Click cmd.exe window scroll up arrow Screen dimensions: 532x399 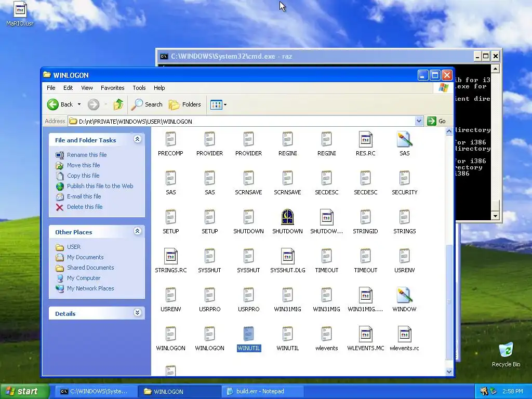495,69
